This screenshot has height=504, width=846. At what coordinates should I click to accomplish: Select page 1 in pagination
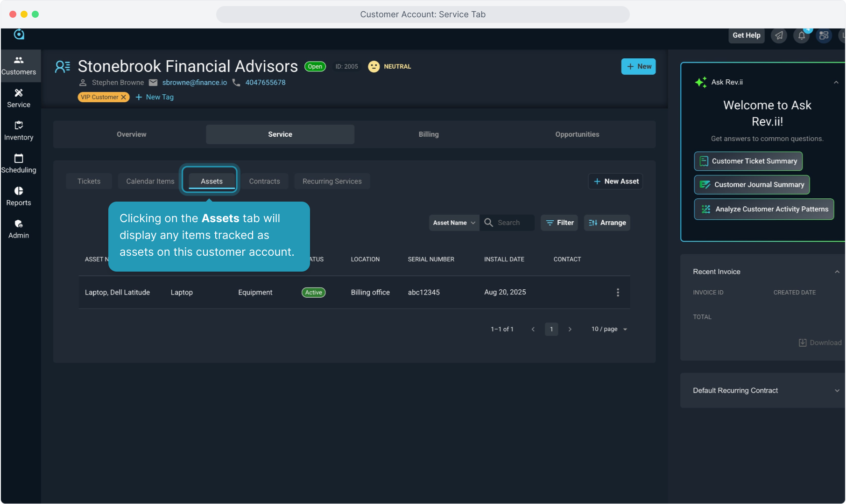[551, 329]
